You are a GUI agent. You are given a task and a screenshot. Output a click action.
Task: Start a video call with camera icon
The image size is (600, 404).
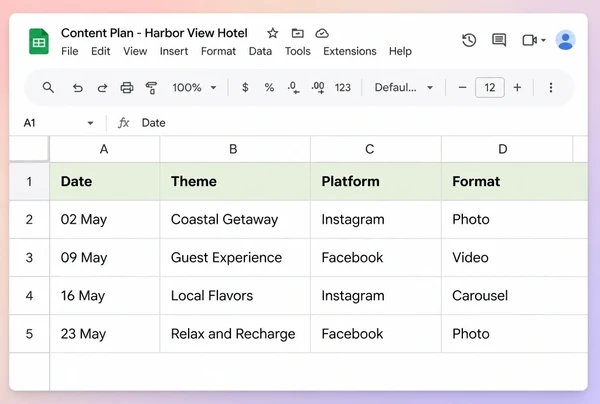pos(530,40)
